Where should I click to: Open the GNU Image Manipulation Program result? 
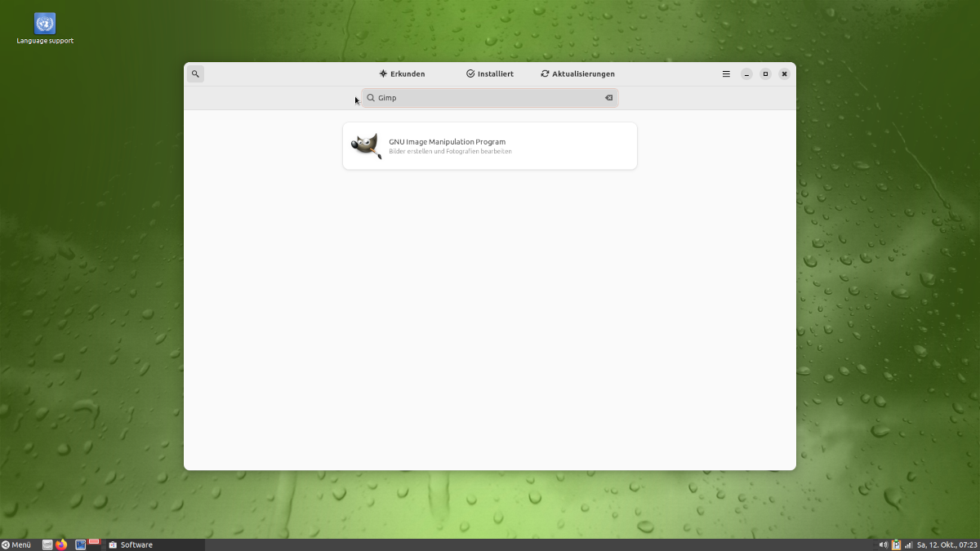[490, 146]
